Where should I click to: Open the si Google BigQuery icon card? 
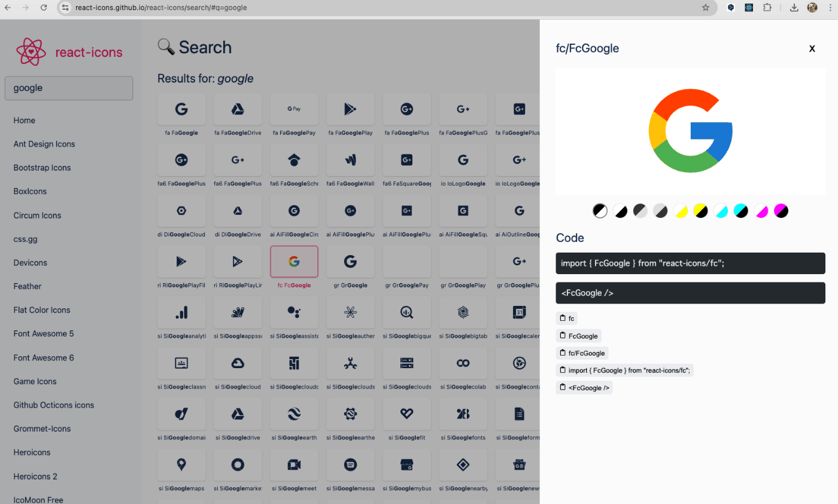coord(407,312)
